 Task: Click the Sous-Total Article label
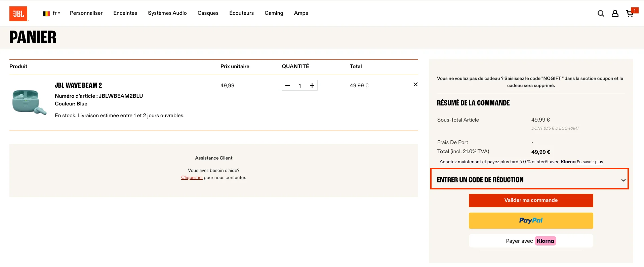[x=458, y=120]
